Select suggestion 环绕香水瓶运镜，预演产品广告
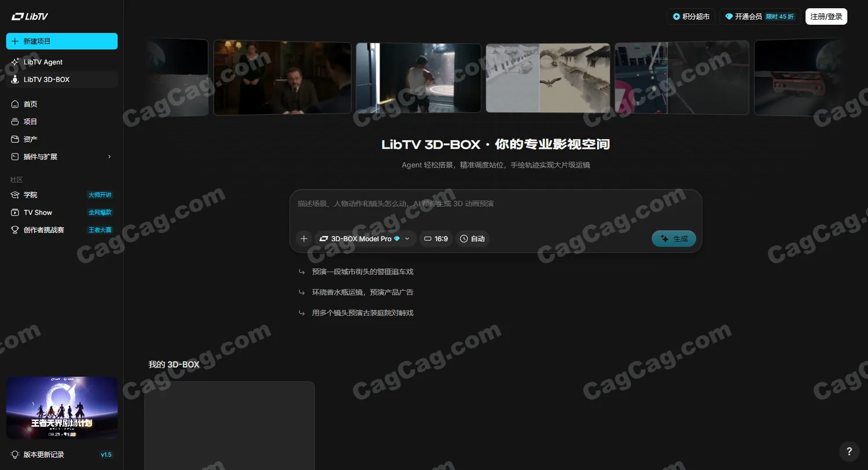Image resolution: width=868 pixels, height=470 pixels. coord(362,292)
